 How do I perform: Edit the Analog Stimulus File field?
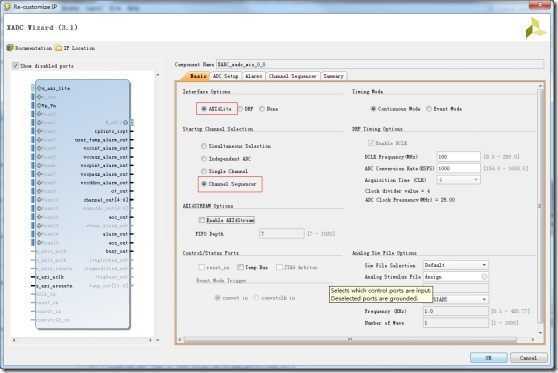point(456,277)
